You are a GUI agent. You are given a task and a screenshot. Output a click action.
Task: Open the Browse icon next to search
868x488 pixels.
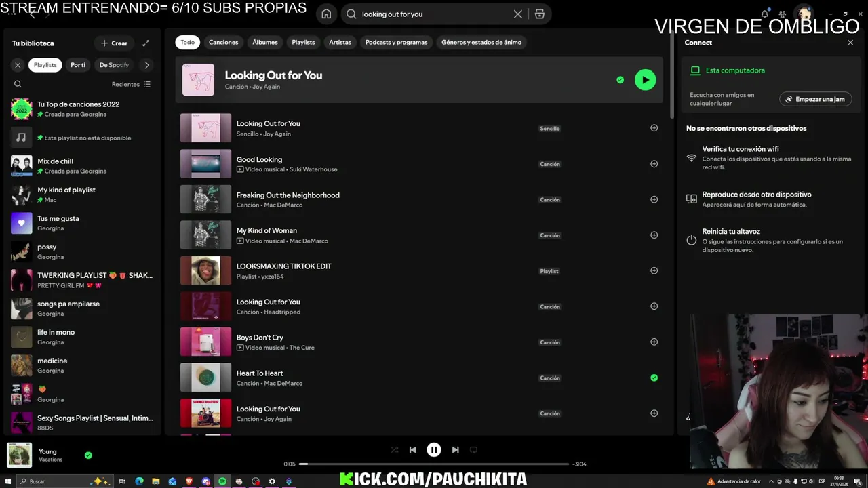coord(540,14)
